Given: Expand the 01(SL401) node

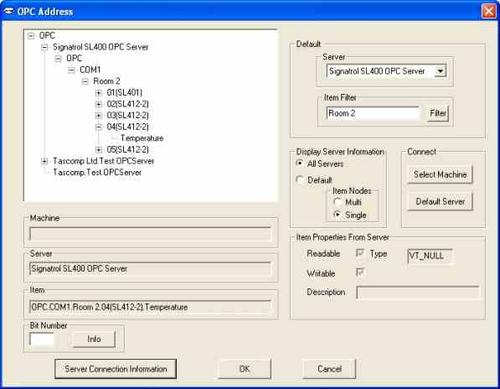Looking at the screenshot, I should pyautogui.click(x=99, y=93).
